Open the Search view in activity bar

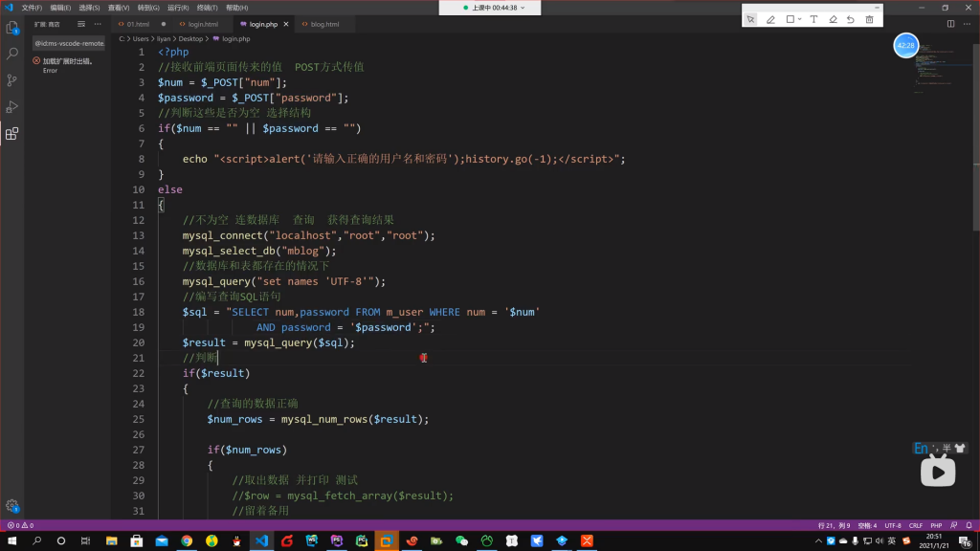click(x=12, y=55)
